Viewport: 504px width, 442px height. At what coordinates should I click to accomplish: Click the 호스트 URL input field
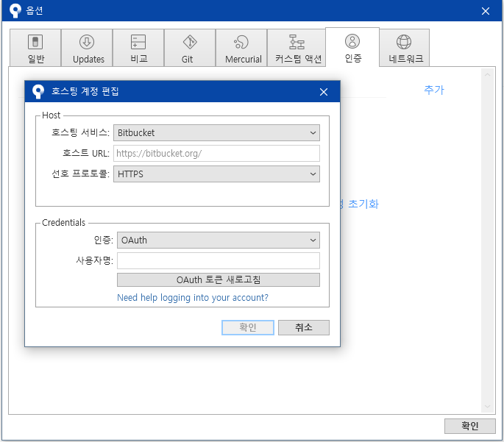tap(216, 153)
